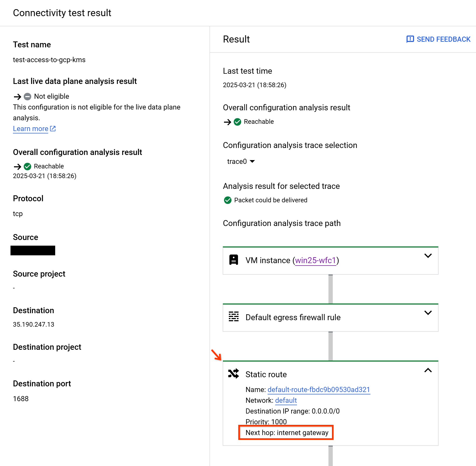Expand the VM instance win25-wfc1 step
This screenshot has width=476, height=466.
428,256
